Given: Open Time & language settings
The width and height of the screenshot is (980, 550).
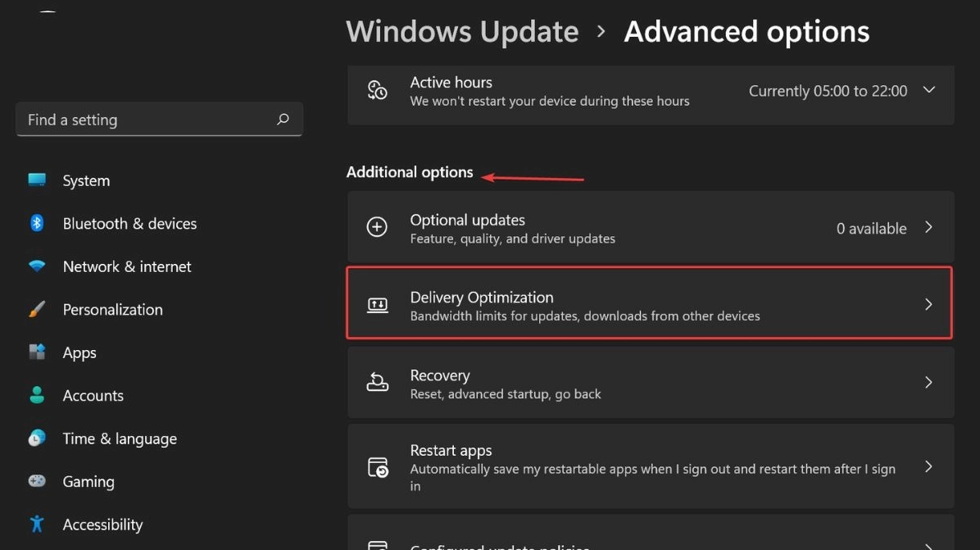Looking at the screenshot, I should click(120, 439).
